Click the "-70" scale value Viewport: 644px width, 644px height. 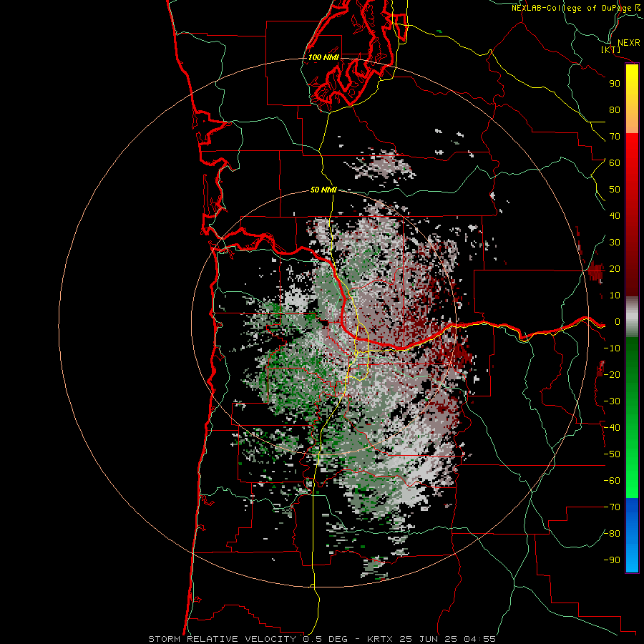[612, 507]
